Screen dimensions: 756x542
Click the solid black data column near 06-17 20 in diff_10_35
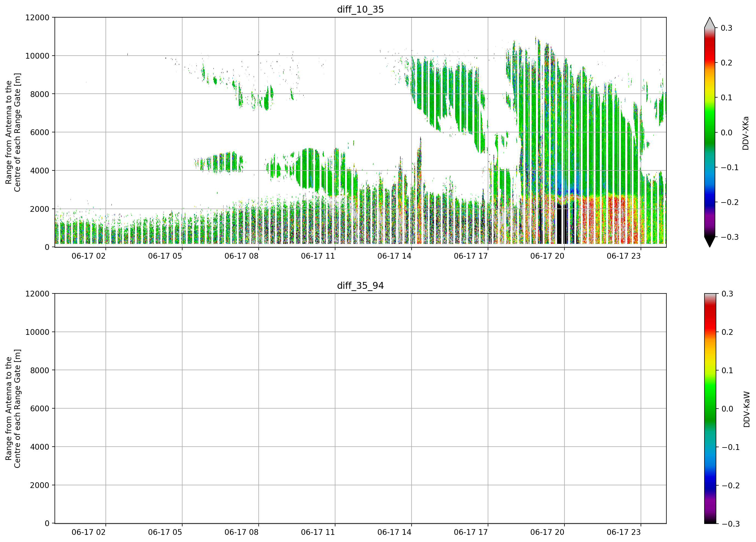coord(559,223)
